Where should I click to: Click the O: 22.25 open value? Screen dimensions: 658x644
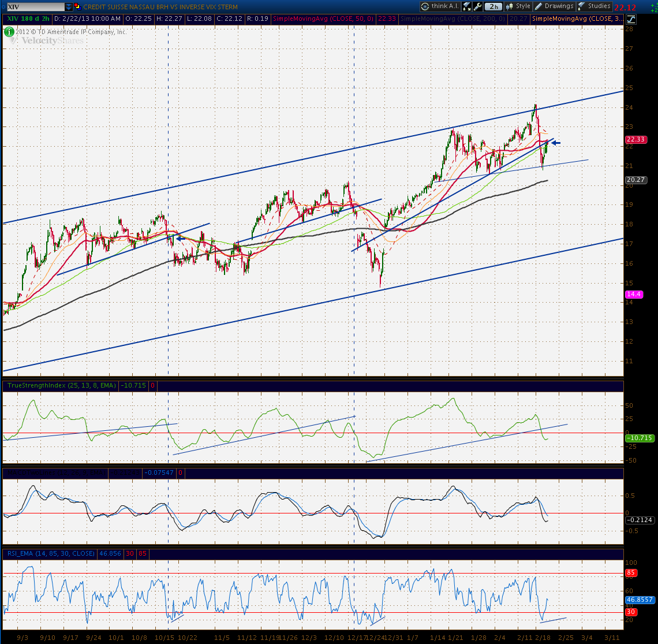click(x=139, y=19)
